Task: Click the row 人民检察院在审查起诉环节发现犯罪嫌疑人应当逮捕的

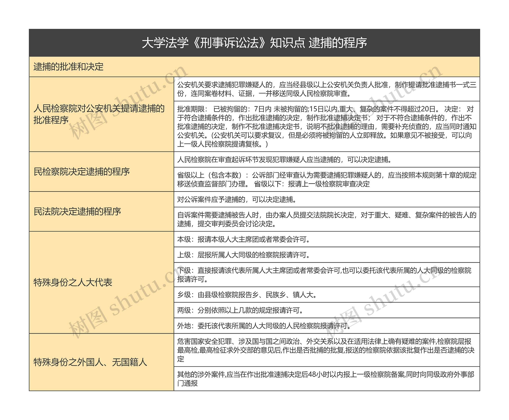Action: tap(327, 159)
